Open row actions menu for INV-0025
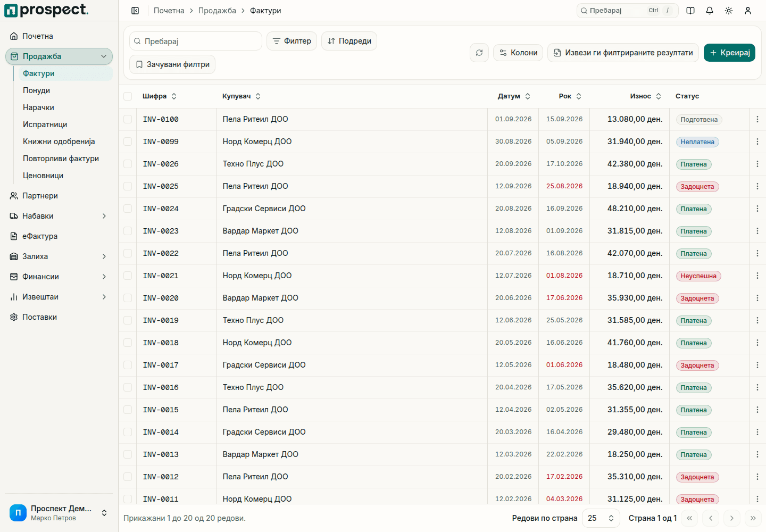The image size is (766, 532). click(x=757, y=186)
